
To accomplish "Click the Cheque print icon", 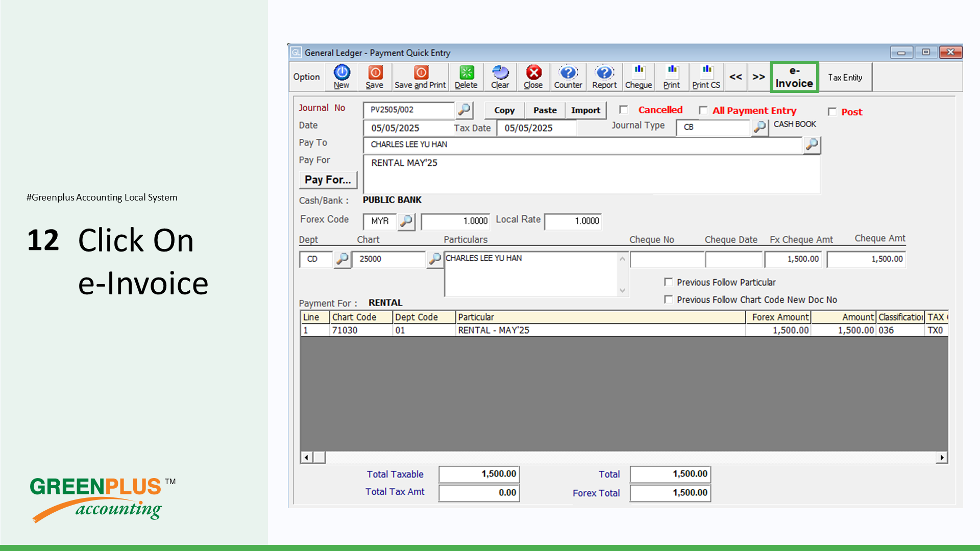I will point(639,77).
